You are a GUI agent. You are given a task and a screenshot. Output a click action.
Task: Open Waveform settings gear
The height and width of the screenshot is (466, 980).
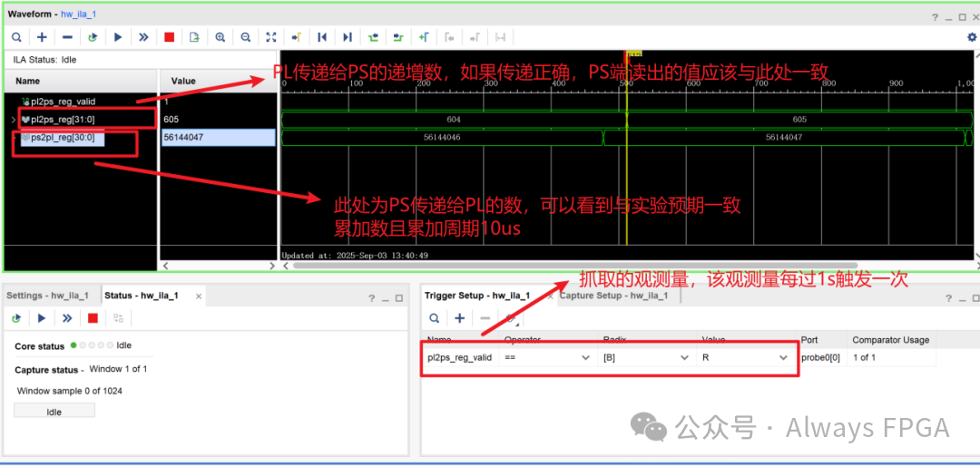[x=971, y=37]
